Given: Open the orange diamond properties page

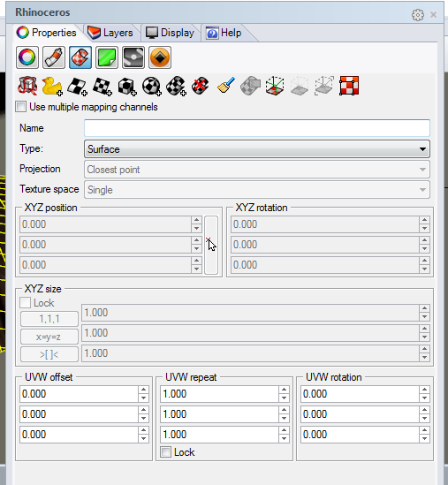Looking at the screenshot, I should tap(160, 57).
